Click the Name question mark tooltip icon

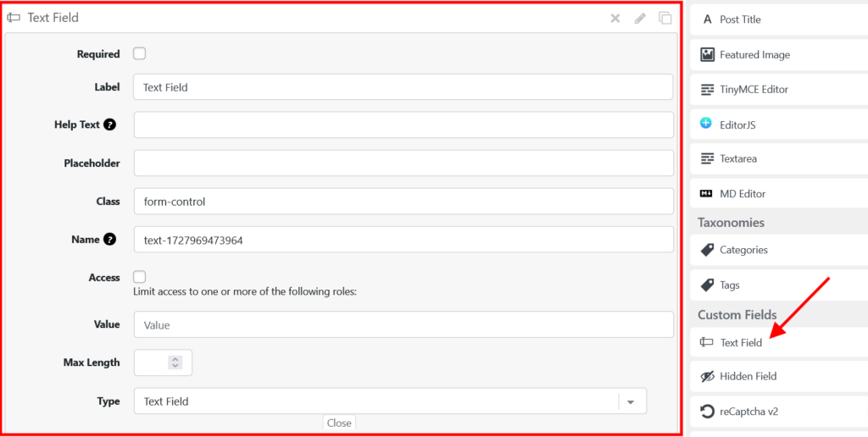pos(109,240)
